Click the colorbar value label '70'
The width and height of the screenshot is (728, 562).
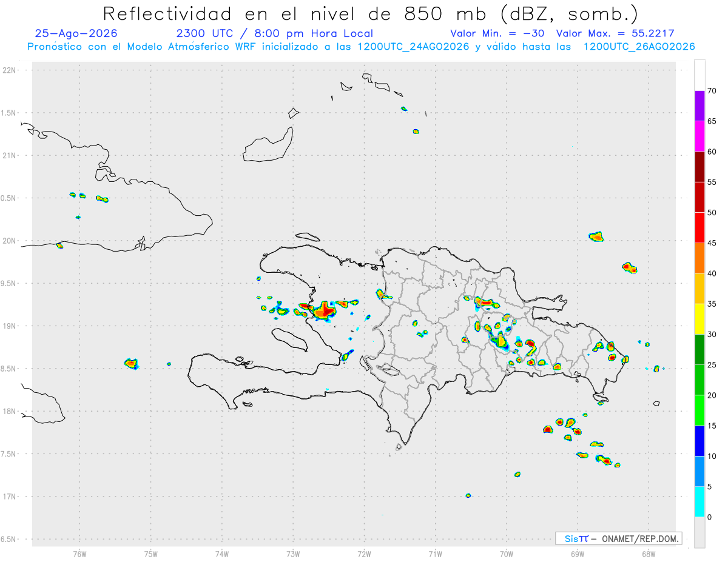(x=712, y=91)
